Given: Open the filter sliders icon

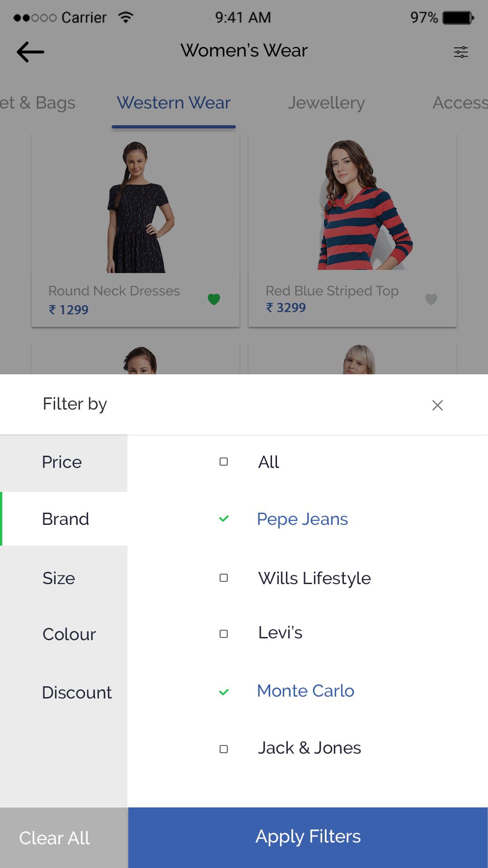Looking at the screenshot, I should coord(460,52).
